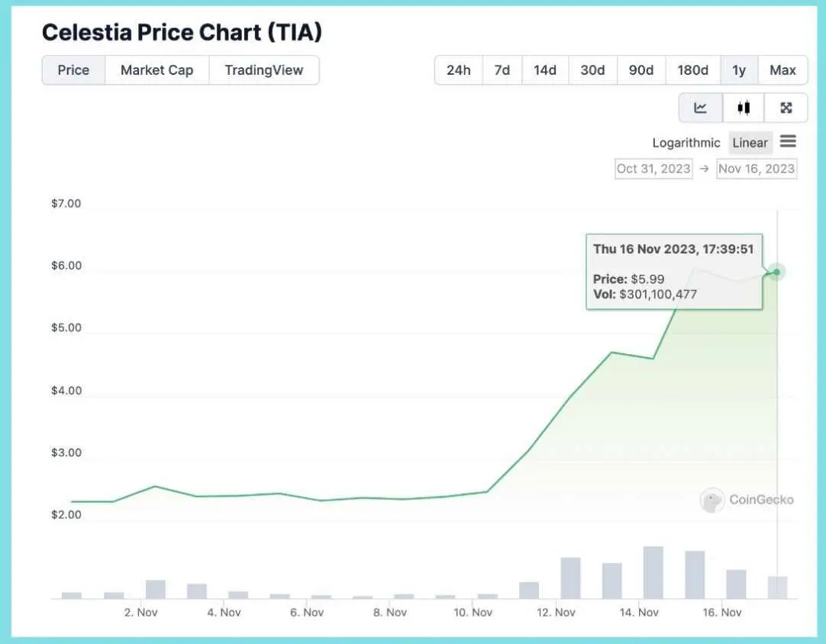826x644 pixels.
Task: Switch to the Market Cap tab
Action: pyautogui.click(x=157, y=70)
